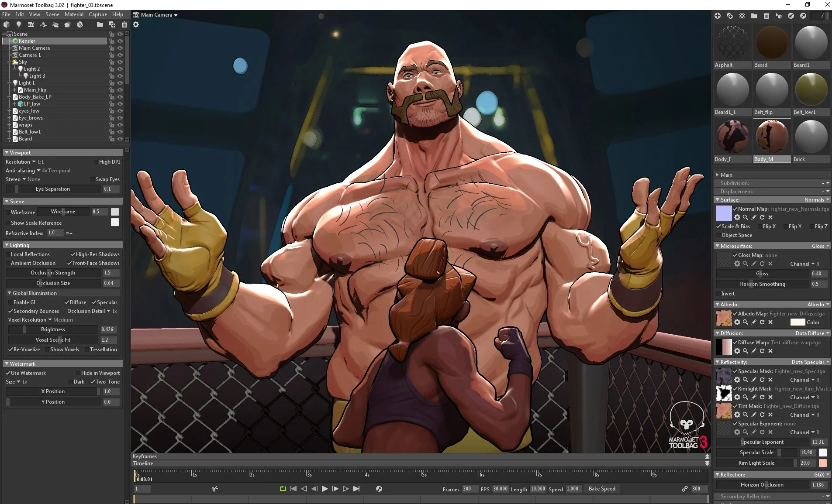Jump to the timeline's last frame
Image resolution: width=832 pixels, height=504 pixels.
coord(356,489)
